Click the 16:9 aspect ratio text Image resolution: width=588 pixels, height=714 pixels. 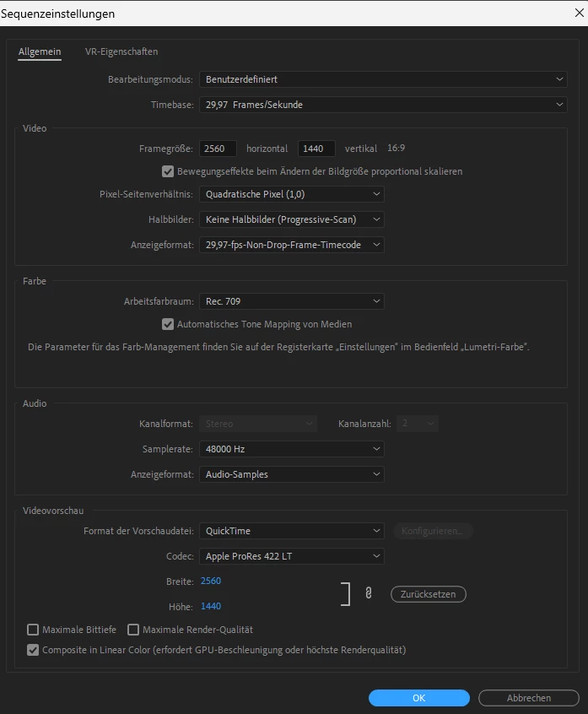tap(396, 148)
